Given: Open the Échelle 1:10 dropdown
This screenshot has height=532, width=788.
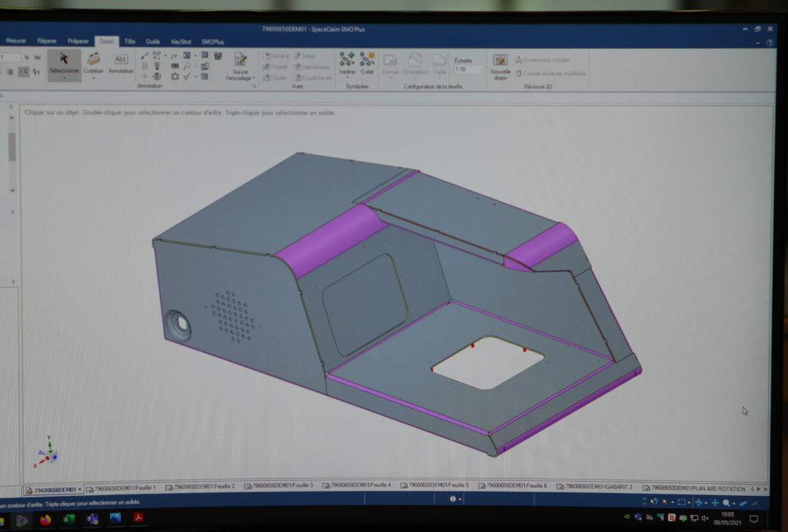Looking at the screenshot, I should 469,70.
